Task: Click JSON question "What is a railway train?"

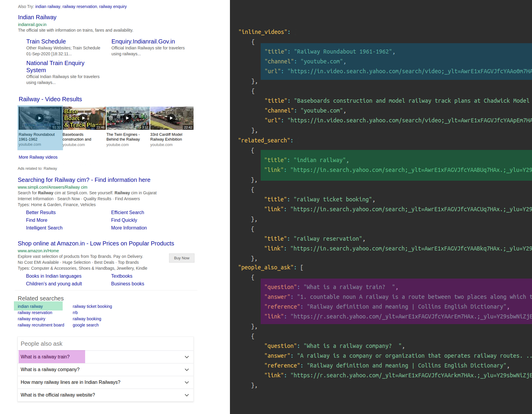Action: click(x=349, y=287)
